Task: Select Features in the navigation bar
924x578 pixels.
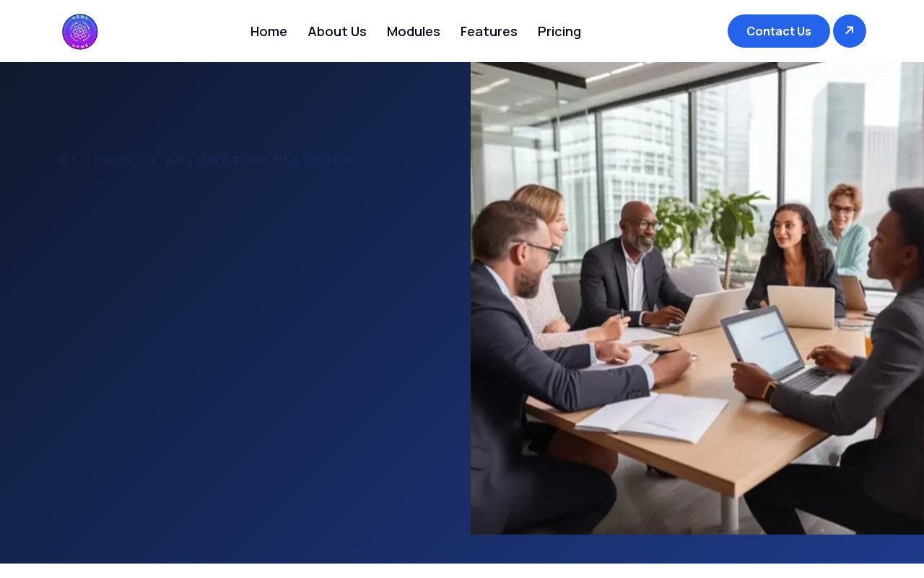Action: pyautogui.click(x=489, y=31)
